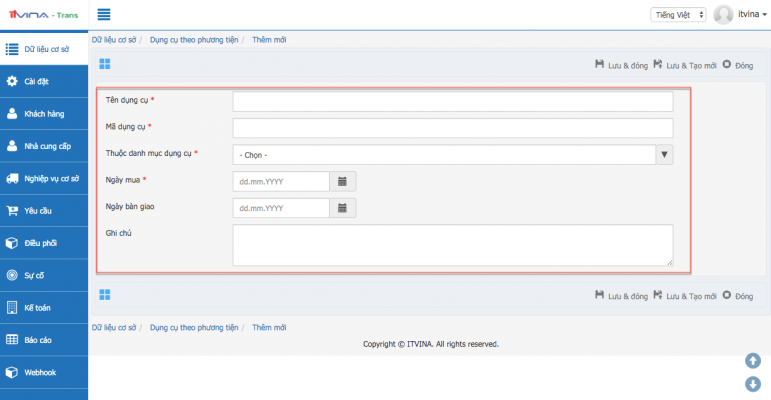Open Khách hàng in the sidebar
Image resolution: width=771 pixels, height=400 pixels.
coord(44,114)
